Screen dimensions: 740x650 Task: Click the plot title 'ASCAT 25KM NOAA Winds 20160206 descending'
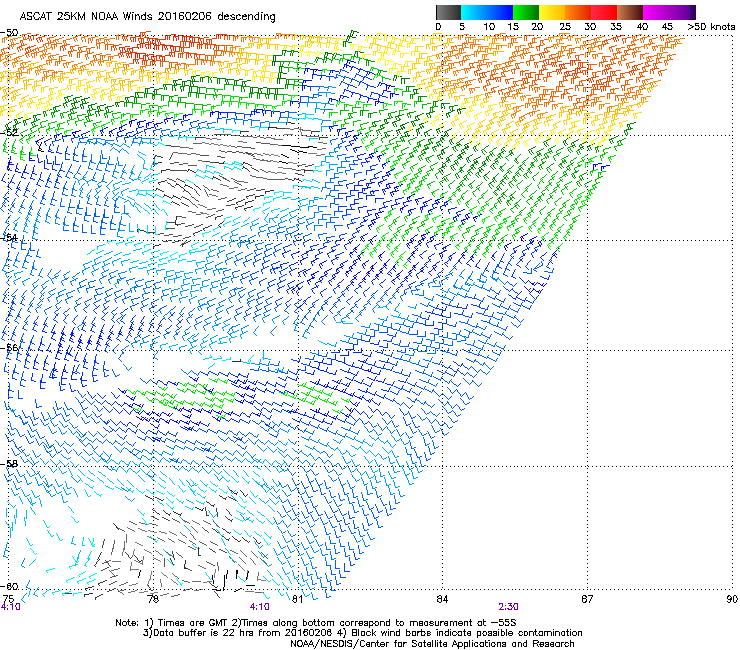(x=147, y=16)
